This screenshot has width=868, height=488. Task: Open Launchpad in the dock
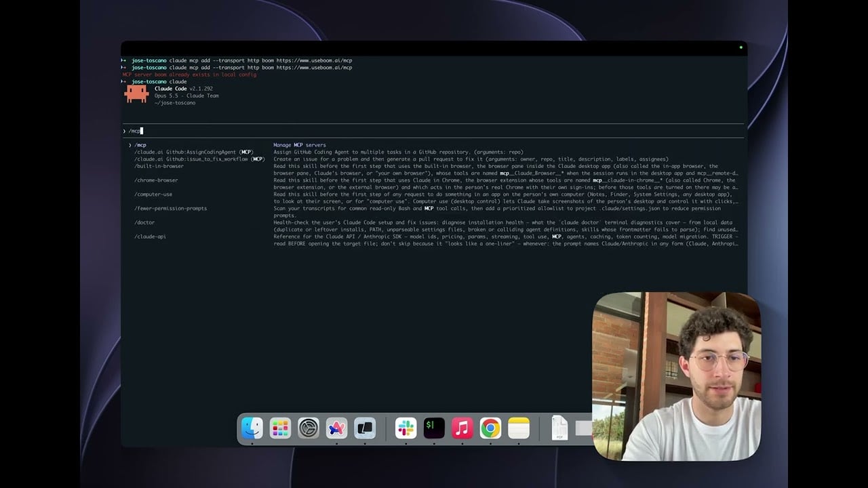click(x=280, y=428)
